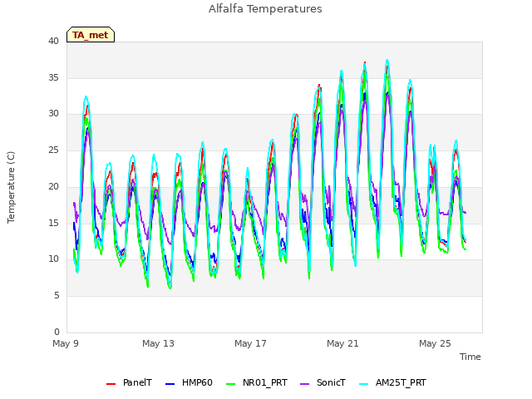Click the Temperature (C) axis title
Viewport: 532px width, 399px height.
(11, 187)
